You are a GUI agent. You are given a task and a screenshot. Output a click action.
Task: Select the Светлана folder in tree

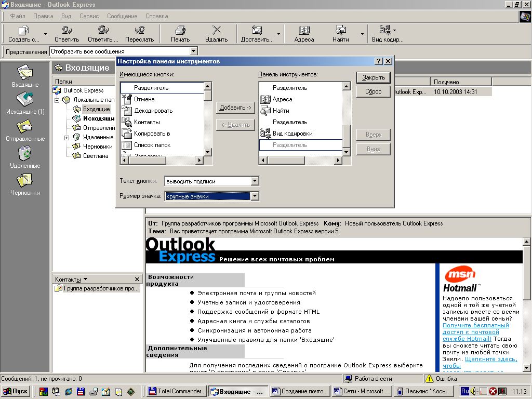pyautogui.click(x=96, y=156)
